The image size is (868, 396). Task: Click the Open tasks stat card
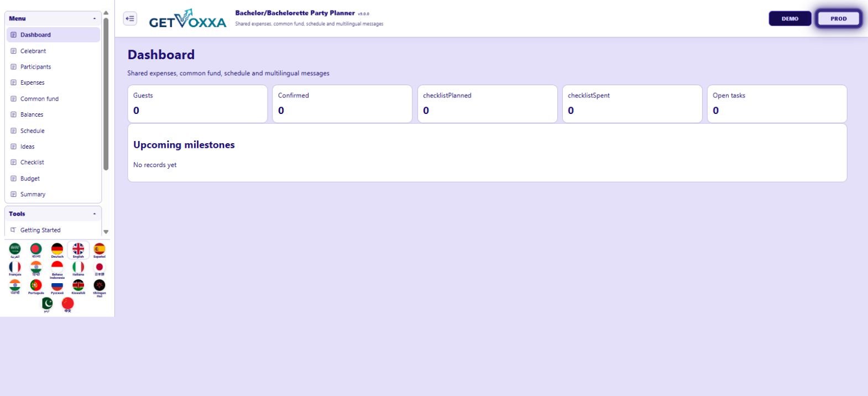coord(777,103)
